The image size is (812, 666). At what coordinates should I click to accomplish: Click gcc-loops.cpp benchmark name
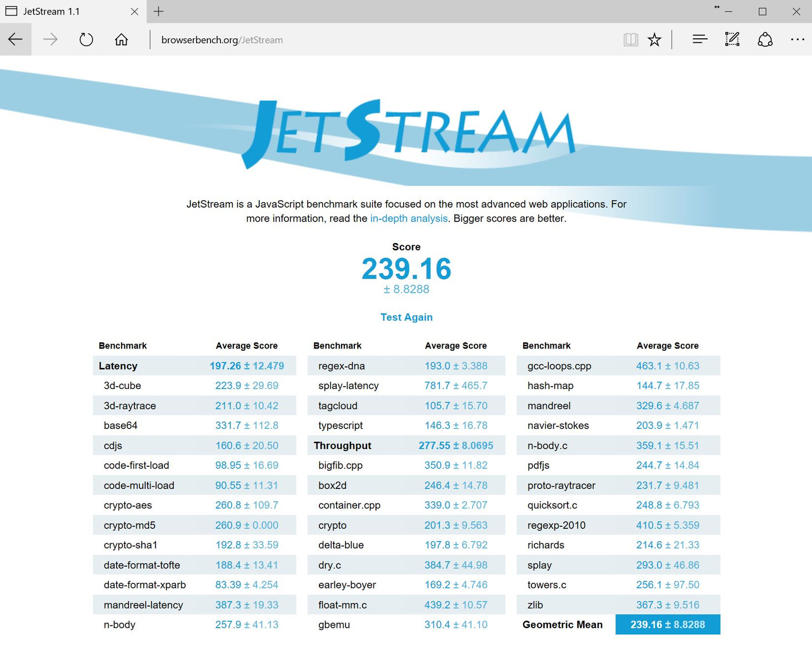[559, 366]
